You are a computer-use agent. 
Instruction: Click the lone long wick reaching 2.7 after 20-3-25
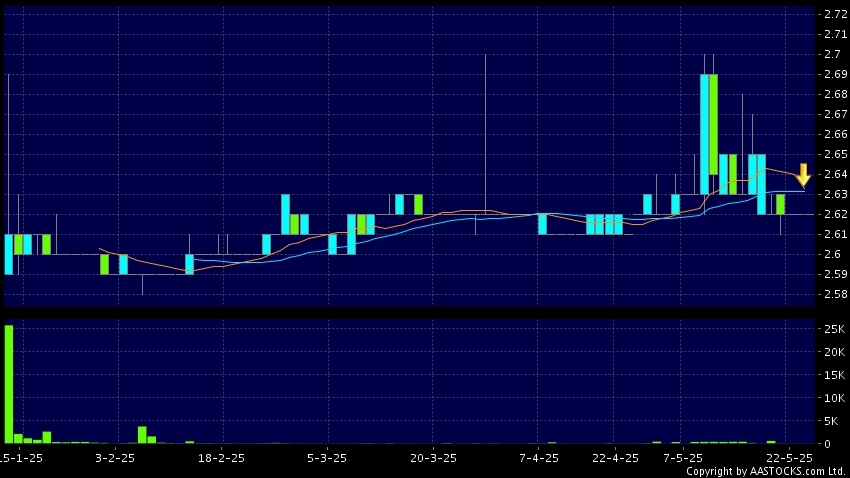[x=485, y=134]
